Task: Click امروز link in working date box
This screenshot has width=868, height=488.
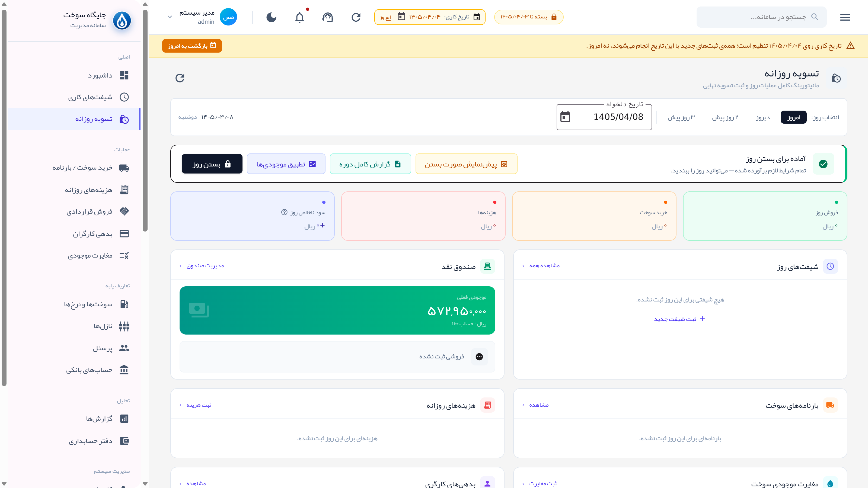Action: click(x=385, y=17)
